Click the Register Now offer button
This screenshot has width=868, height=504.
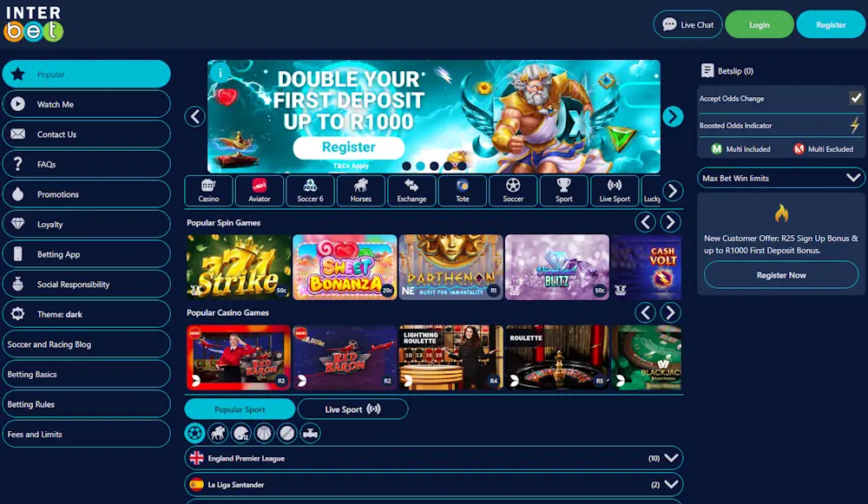coord(779,275)
